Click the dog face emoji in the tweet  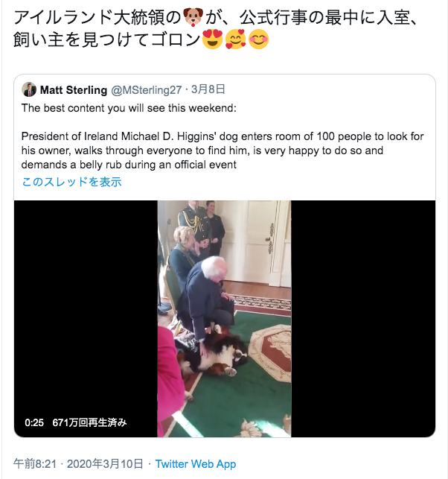(x=193, y=17)
